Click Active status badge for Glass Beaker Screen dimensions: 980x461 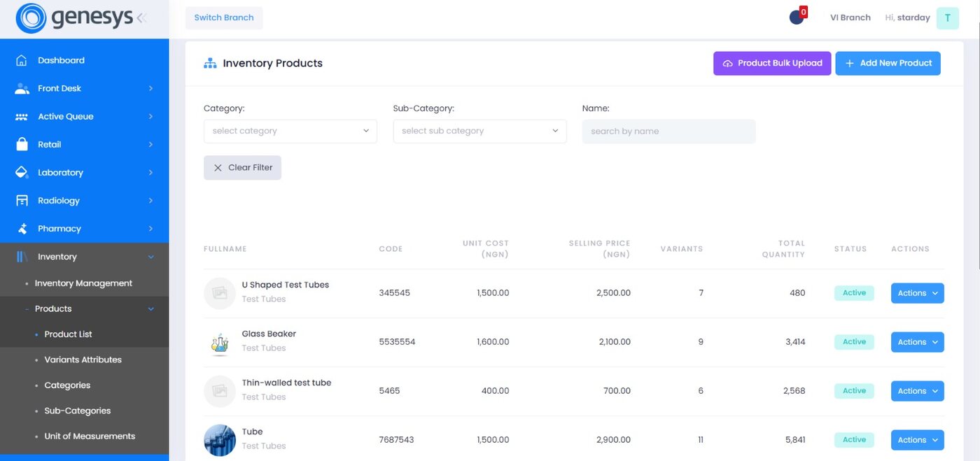click(x=854, y=342)
